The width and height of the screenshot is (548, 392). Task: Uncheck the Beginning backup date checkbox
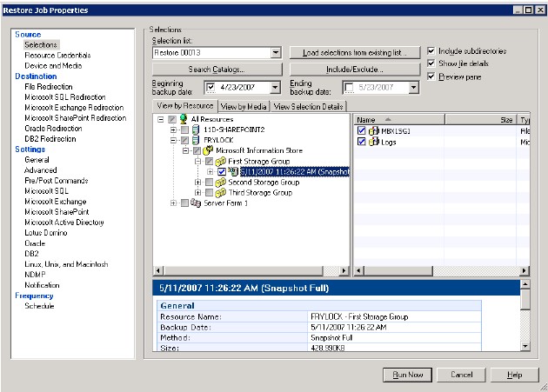coord(211,87)
